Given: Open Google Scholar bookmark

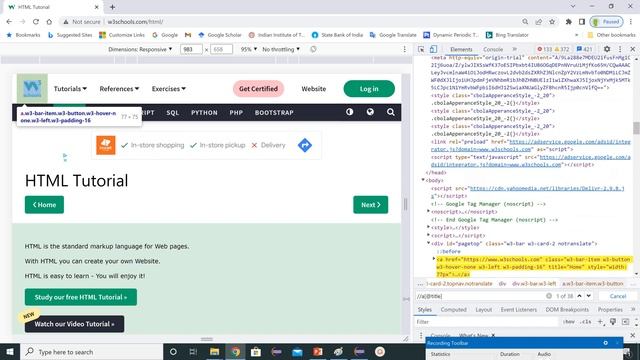Looking at the screenshot, I should [x=220, y=35].
